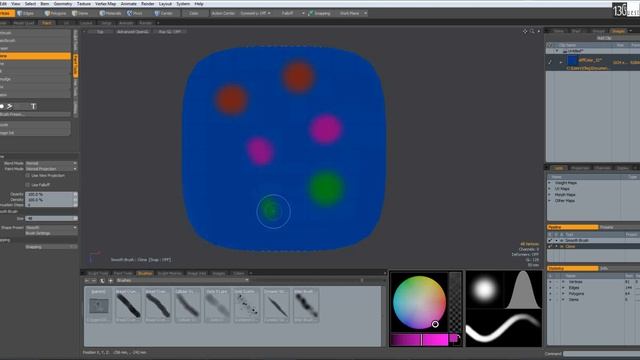Select the blue diffuse image clip thumbnail
This screenshot has height=360, width=640.
pos(572,61)
